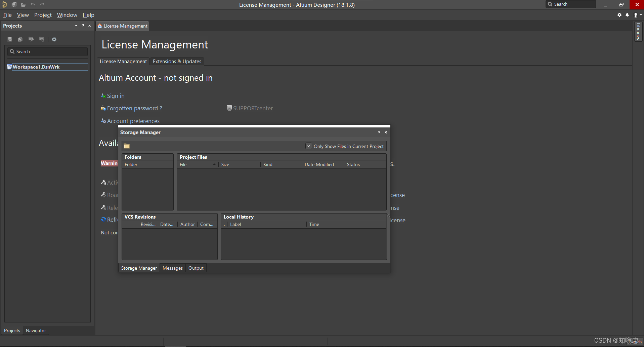
Task: Click Save icon in Projects panel toolbar
Action: tap(10, 39)
